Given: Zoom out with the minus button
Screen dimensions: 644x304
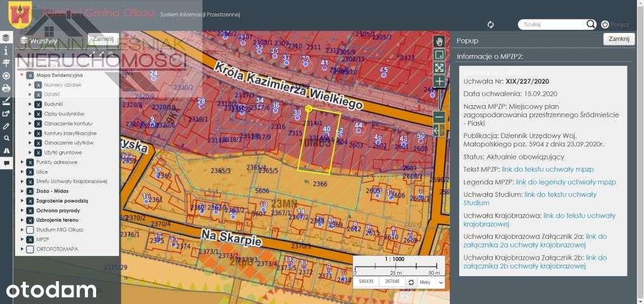Looking at the screenshot, I should tap(440, 117).
